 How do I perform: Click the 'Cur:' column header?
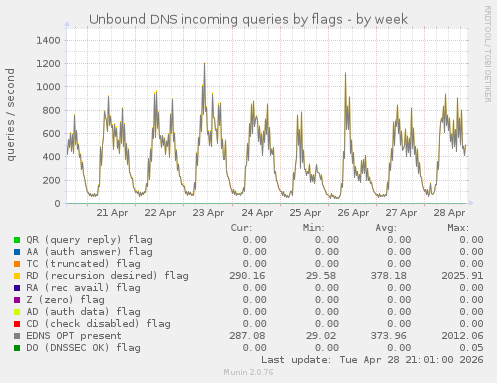point(242,228)
